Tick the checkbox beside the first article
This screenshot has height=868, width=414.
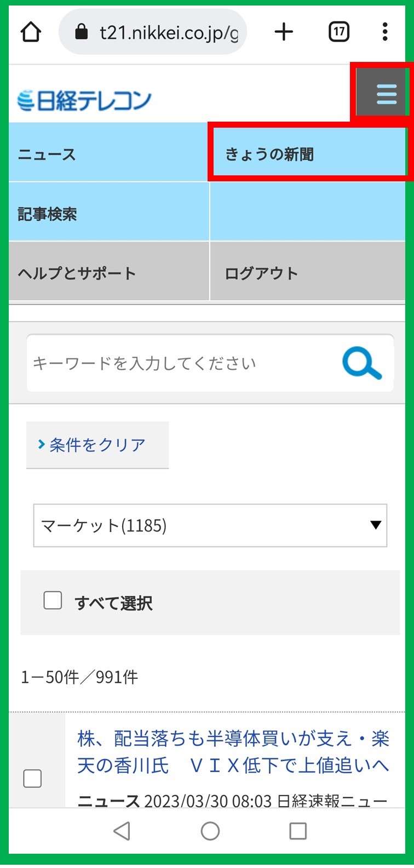32,779
